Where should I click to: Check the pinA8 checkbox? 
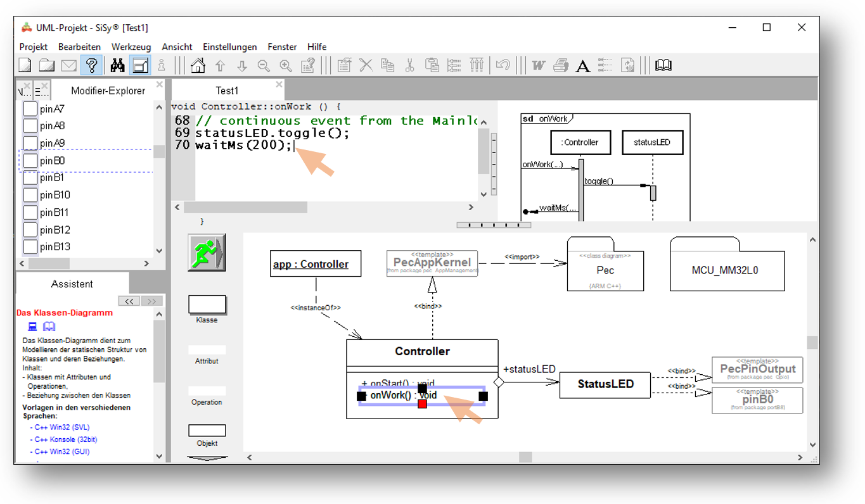30,126
